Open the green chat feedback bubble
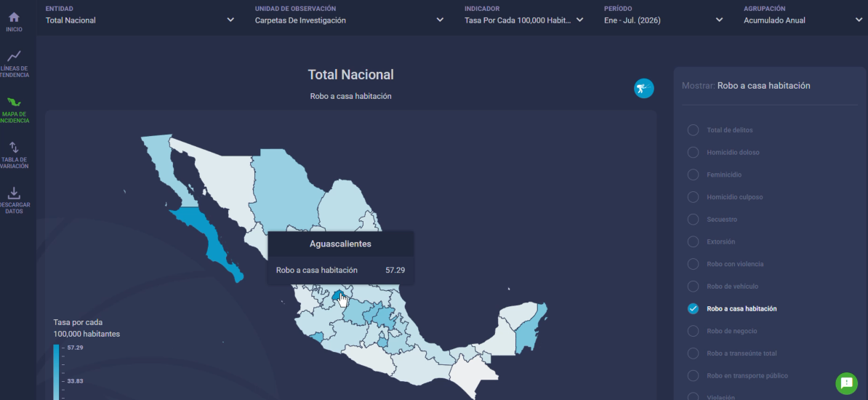Image resolution: width=868 pixels, height=400 pixels. coord(846,383)
